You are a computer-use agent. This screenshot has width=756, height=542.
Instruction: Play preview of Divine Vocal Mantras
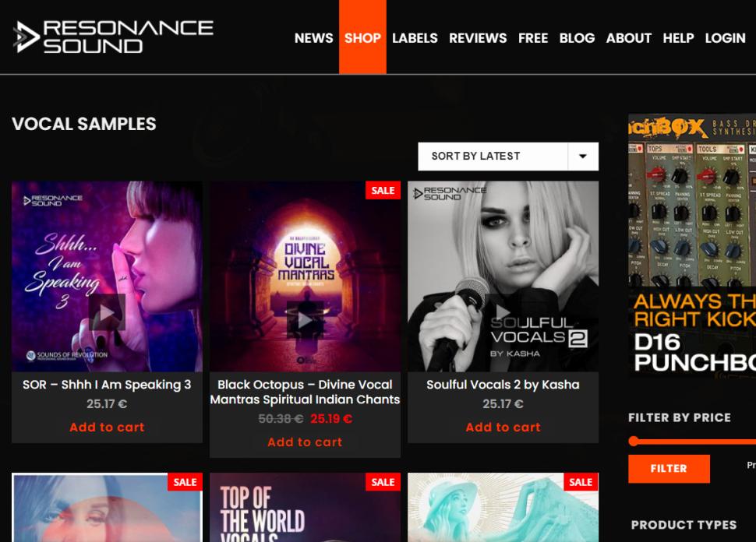pyautogui.click(x=305, y=319)
